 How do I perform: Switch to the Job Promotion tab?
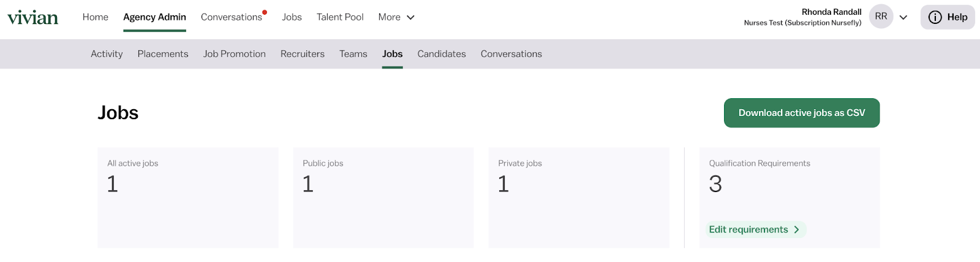click(x=235, y=54)
